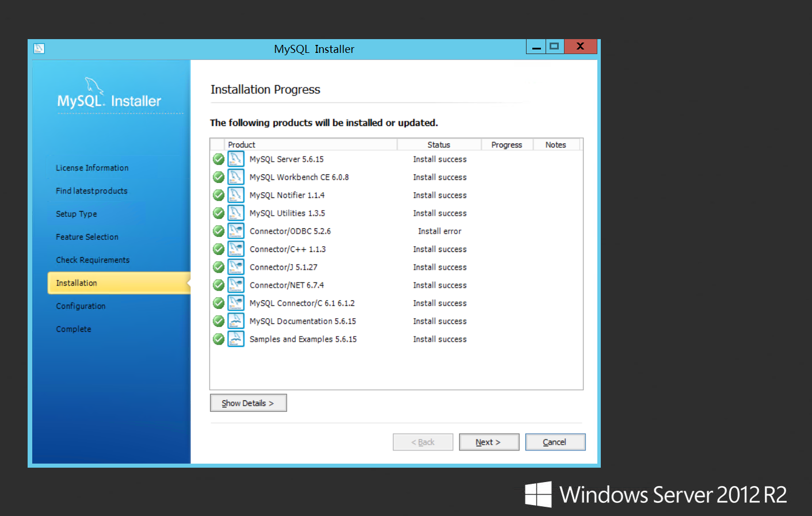Click the "Install error" status for Connector/ODBC
The width and height of the screenshot is (812, 516).
(x=440, y=231)
